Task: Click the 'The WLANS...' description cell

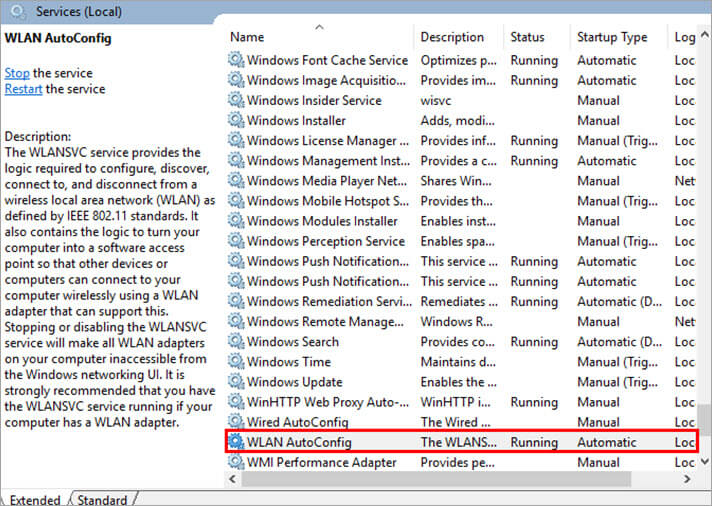Action: click(459, 442)
